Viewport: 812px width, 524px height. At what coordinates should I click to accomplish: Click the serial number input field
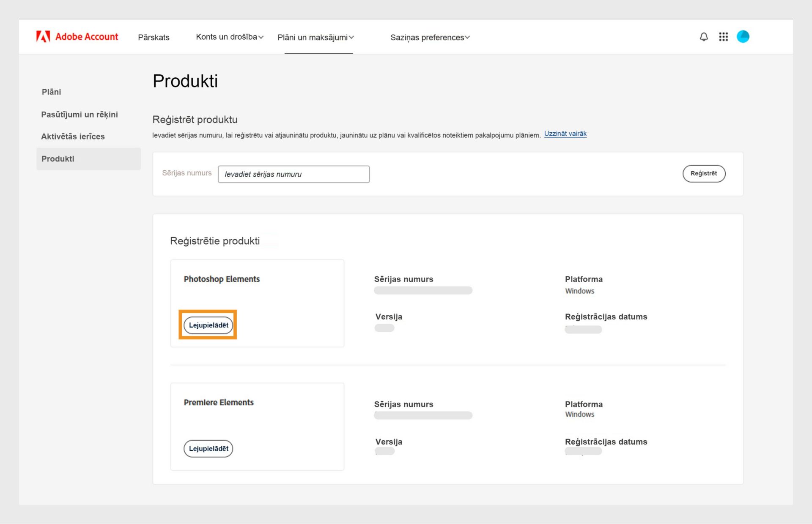tap(294, 174)
